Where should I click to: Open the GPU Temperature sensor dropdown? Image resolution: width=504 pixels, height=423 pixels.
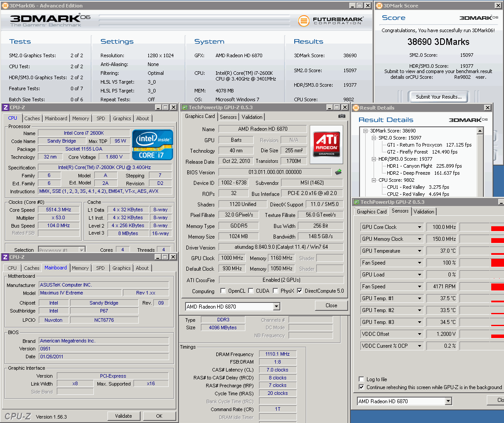[419, 251]
